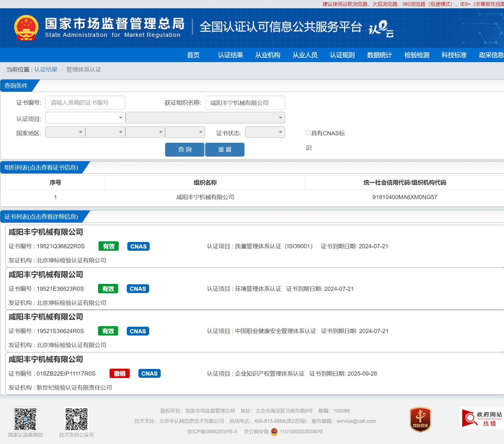Open the 从业机构 navigation menu

[268, 55]
